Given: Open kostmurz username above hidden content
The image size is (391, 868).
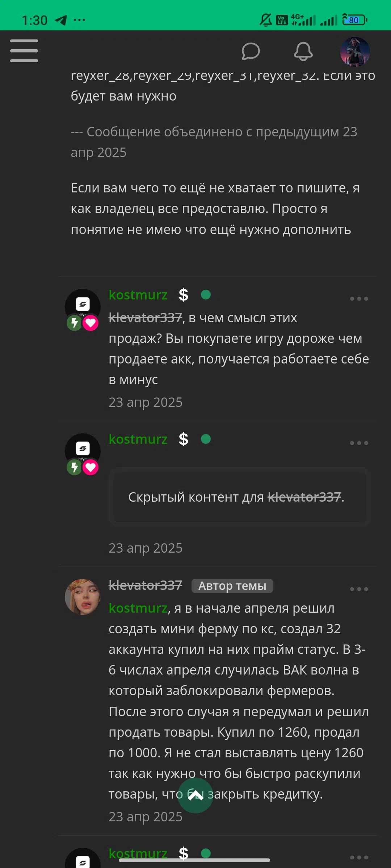Looking at the screenshot, I should (x=138, y=439).
